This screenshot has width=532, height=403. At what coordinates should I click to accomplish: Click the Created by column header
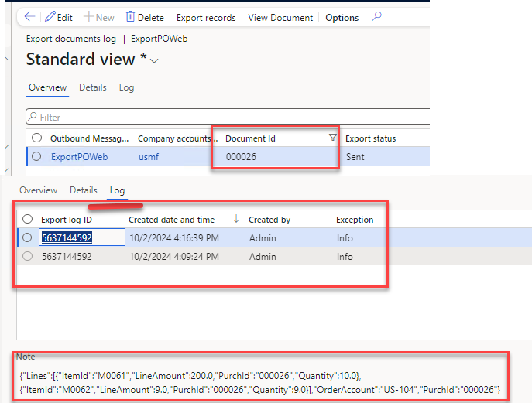coord(269,220)
